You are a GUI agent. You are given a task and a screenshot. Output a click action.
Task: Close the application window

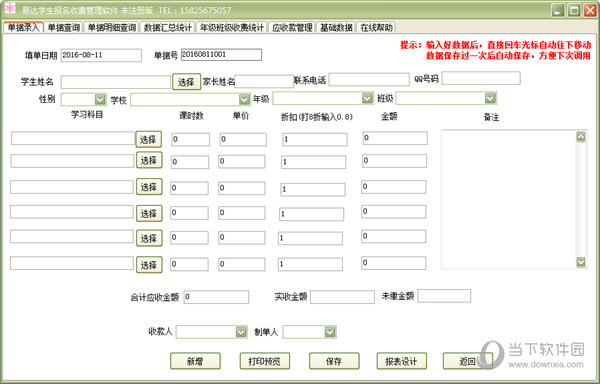589,10
